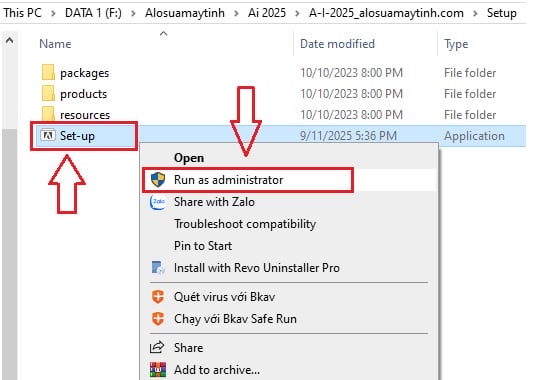Viewport: 534px width, 380px height.
Task: Click the resources folder icon
Action: coord(48,114)
